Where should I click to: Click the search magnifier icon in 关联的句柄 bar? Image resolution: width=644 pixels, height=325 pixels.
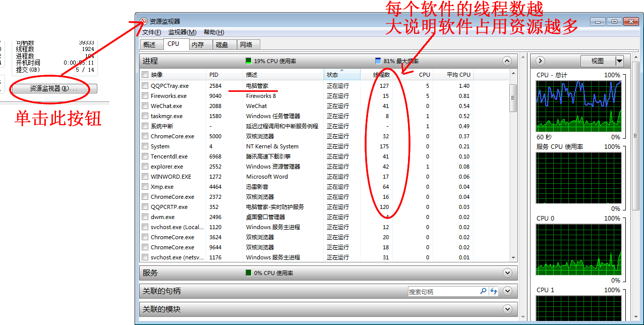pyautogui.click(x=483, y=291)
